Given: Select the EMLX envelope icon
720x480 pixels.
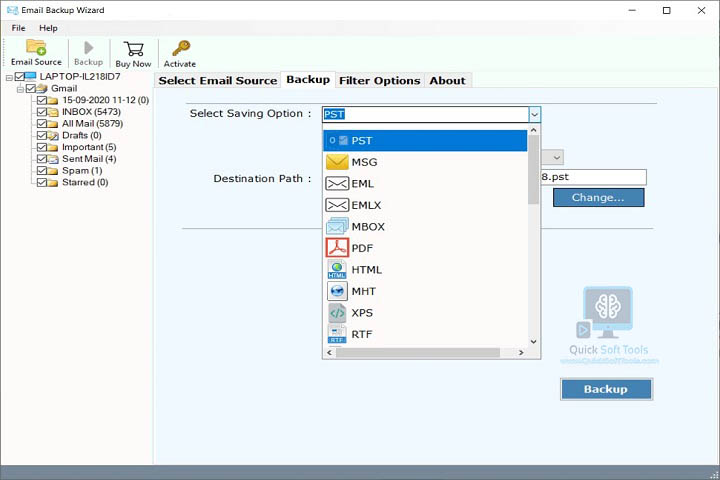Looking at the screenshot, I should coord(337,205).
